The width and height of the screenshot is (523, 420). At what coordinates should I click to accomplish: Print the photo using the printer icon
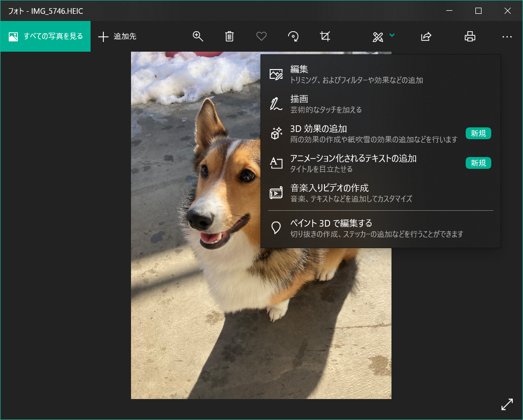pos(470,36)
